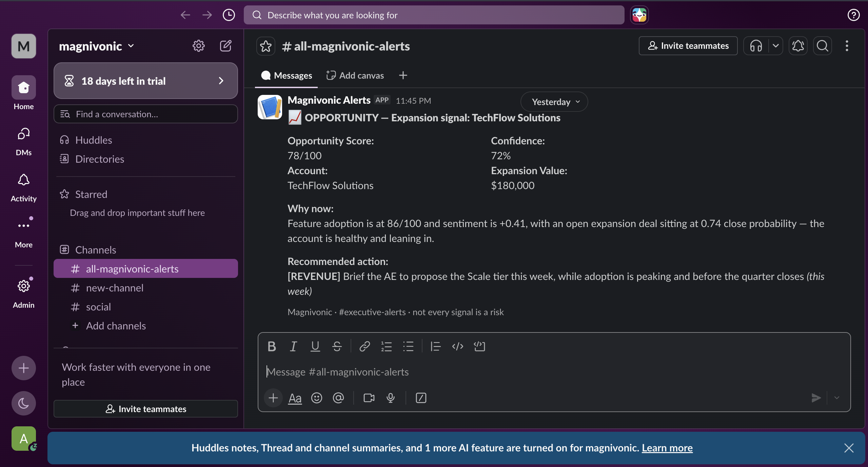Toggle underline formatting in composer
This screenshot has width=868, height=467.
pyautogui.click(x=315, y=346)
